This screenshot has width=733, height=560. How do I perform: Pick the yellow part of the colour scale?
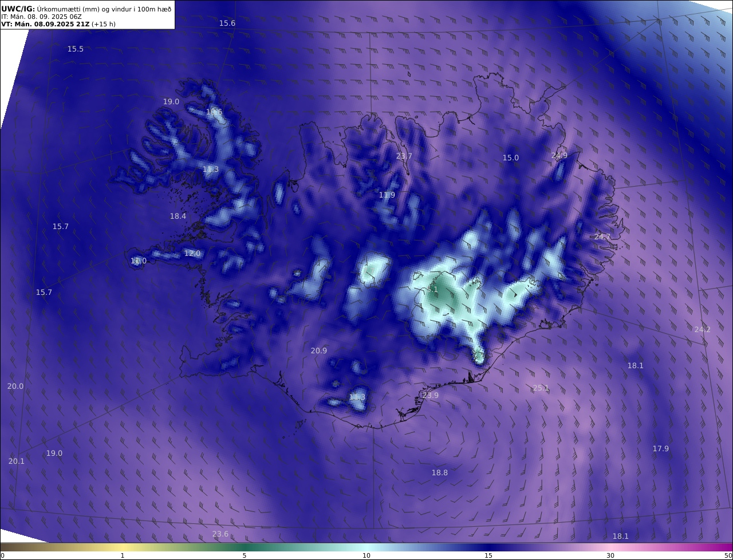coord(123,547)
